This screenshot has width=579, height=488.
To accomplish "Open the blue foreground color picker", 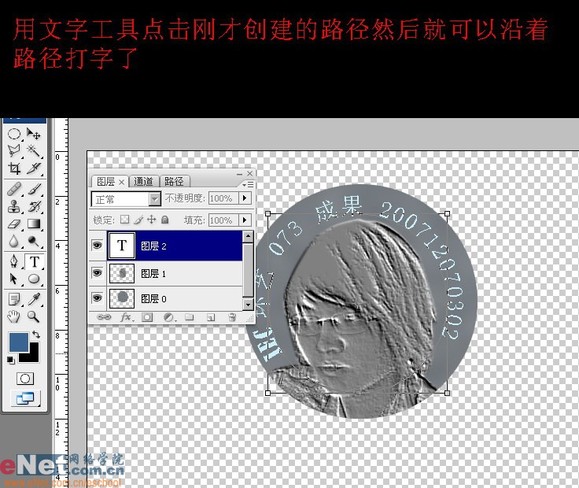I will coord(18,342).
